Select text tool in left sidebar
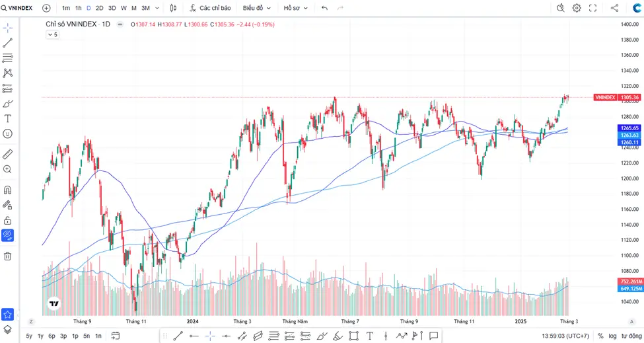This screenshot has width=644, height=343. point(7,119)
